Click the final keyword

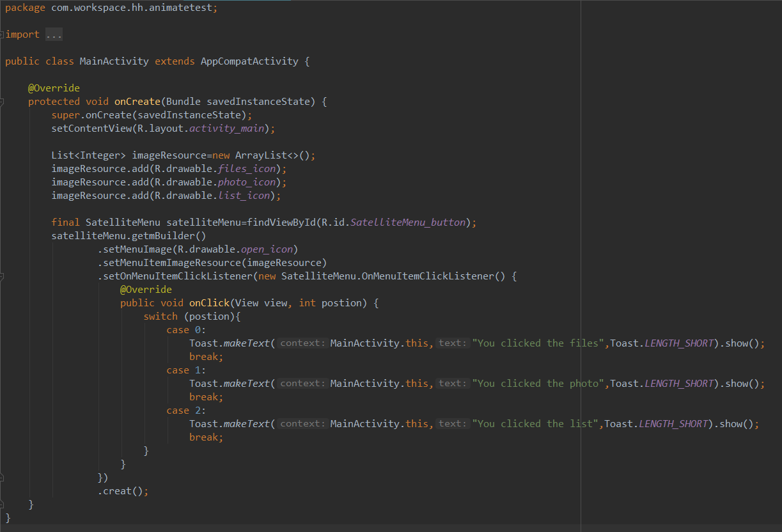click(x=65, y=223)
